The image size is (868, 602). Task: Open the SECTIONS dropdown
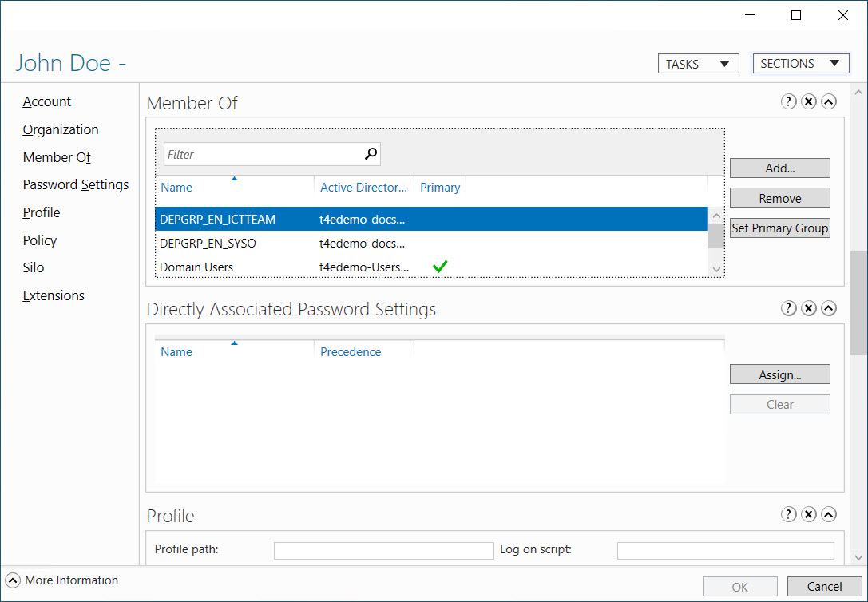coord(800,64)
